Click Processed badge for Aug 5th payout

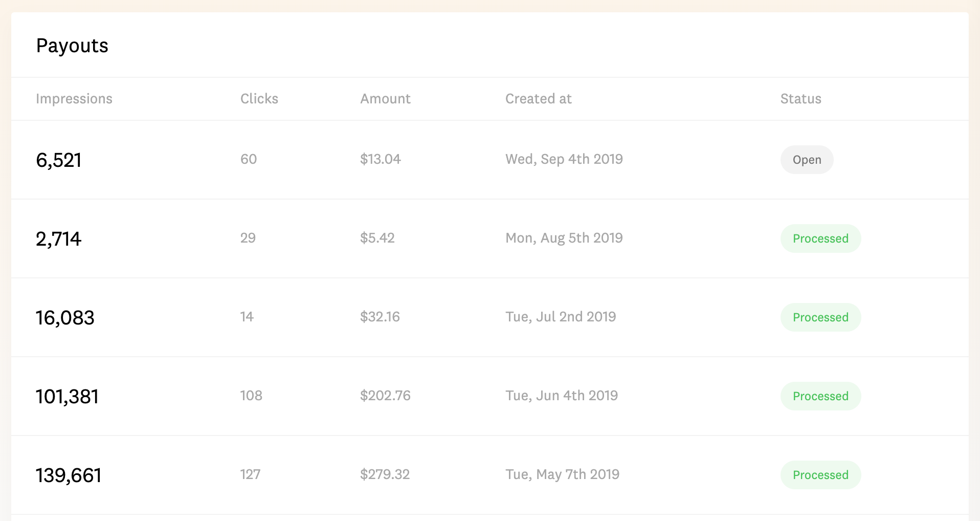tap(820, 238)
